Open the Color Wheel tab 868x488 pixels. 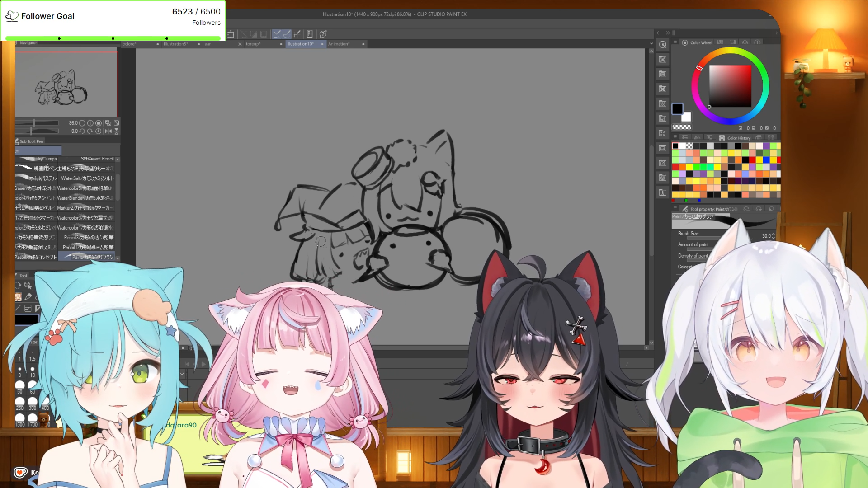tap(697, 42)
